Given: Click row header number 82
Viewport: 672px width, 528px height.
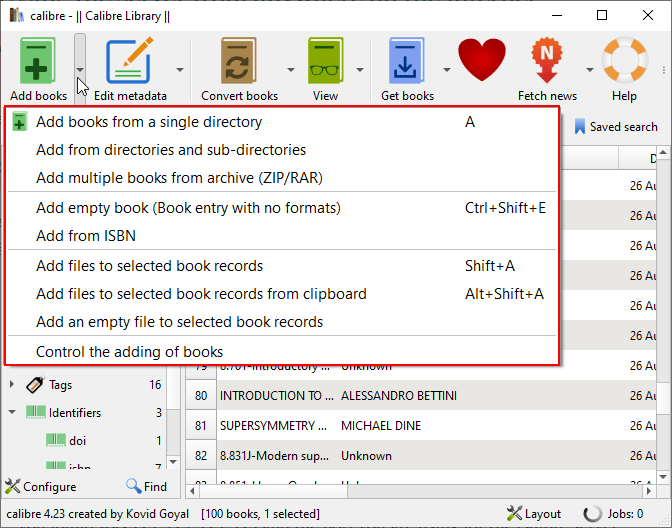Looking at the screenshot, I should pyautogui.click(x=201, y=455).
